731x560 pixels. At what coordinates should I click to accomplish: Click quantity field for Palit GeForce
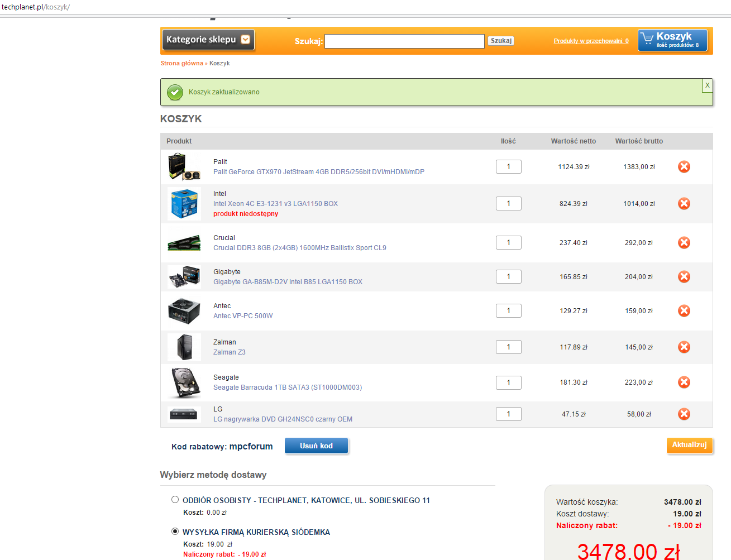[x=509, y=166]
